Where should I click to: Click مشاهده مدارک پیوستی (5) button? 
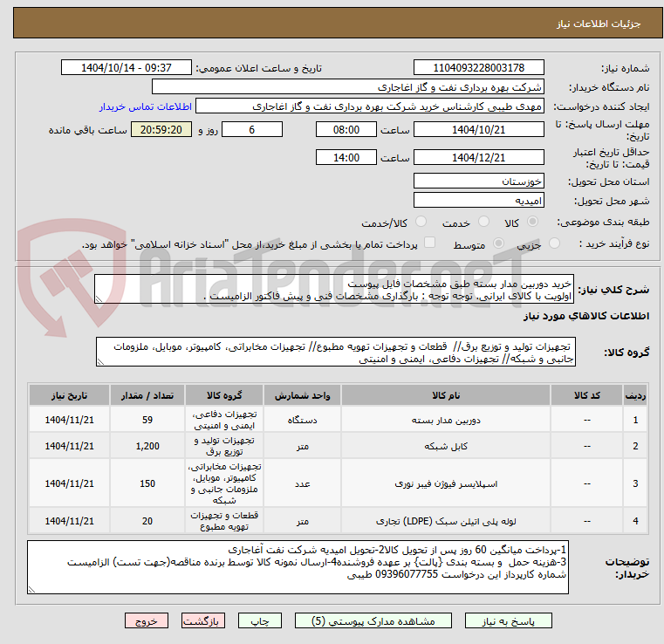(373, 621)
